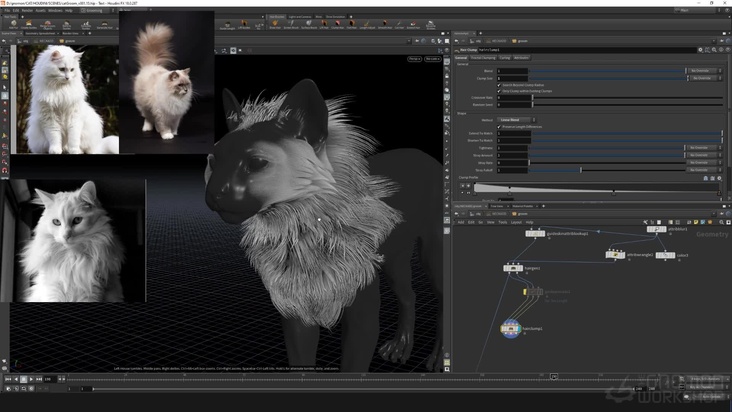Open the Layout menu in the network editor
Screen dimensions: 732x412
(x=516, y=222)
